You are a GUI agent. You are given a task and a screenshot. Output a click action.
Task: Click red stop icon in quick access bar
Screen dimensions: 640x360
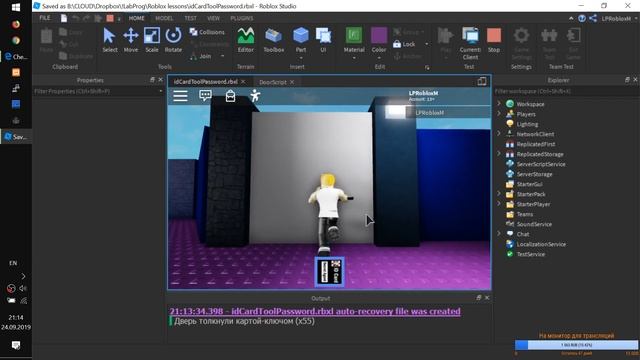point(110,18)
